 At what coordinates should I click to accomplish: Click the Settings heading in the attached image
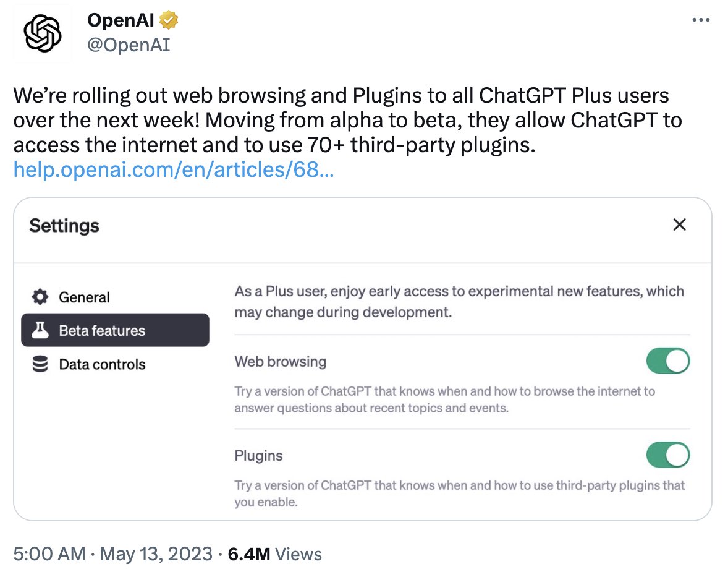64,225
